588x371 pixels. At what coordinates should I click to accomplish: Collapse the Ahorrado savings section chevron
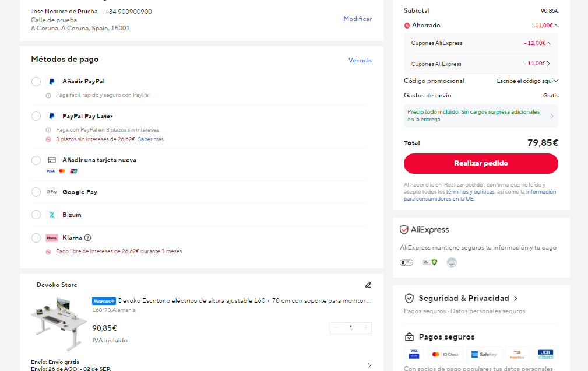(x=556, y=26)
